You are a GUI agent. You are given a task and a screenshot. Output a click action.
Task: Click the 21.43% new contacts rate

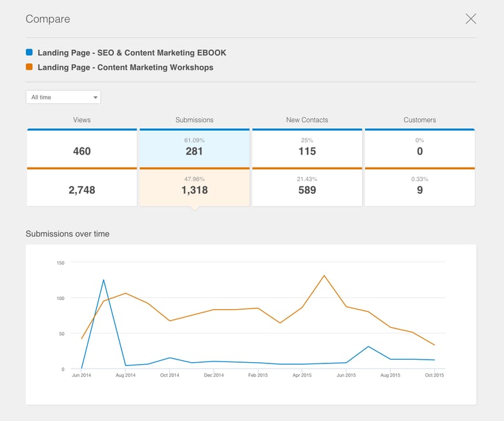308,179
